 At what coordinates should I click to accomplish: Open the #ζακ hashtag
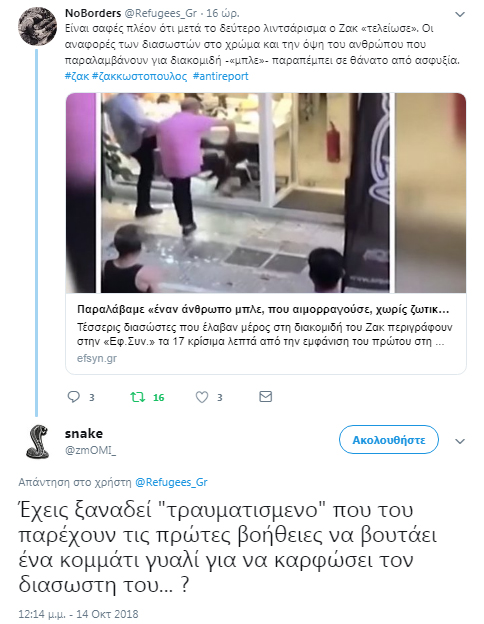[x=77, y=76]
